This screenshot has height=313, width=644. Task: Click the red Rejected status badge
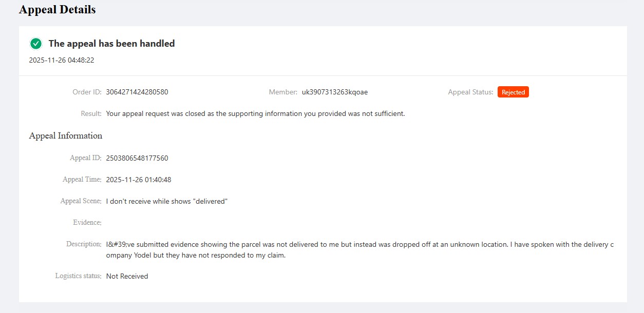click(x=513, y=92)
